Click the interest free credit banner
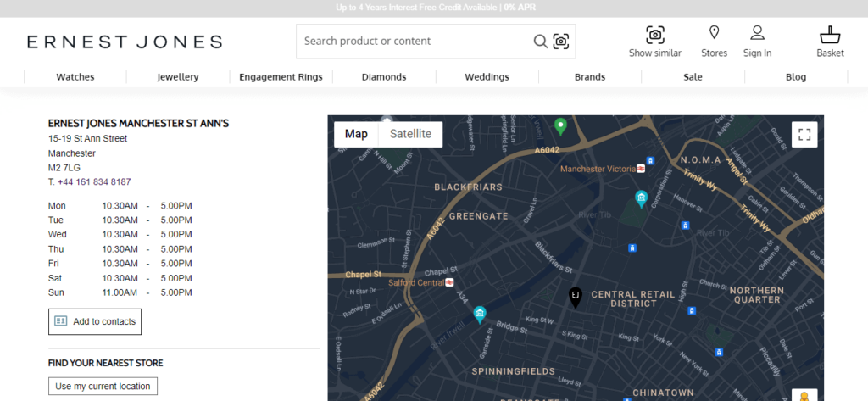Viewport: 868px width, 401px height. [436, 8]
